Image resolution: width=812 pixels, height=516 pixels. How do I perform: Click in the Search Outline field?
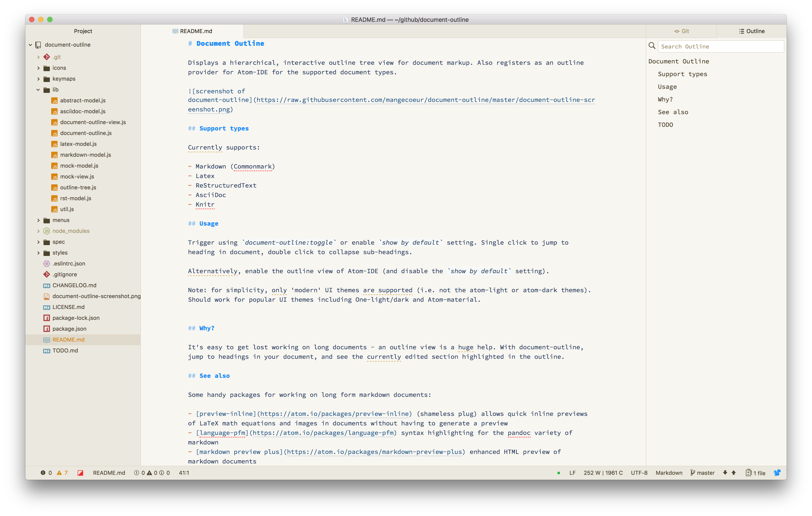point(721,46)
